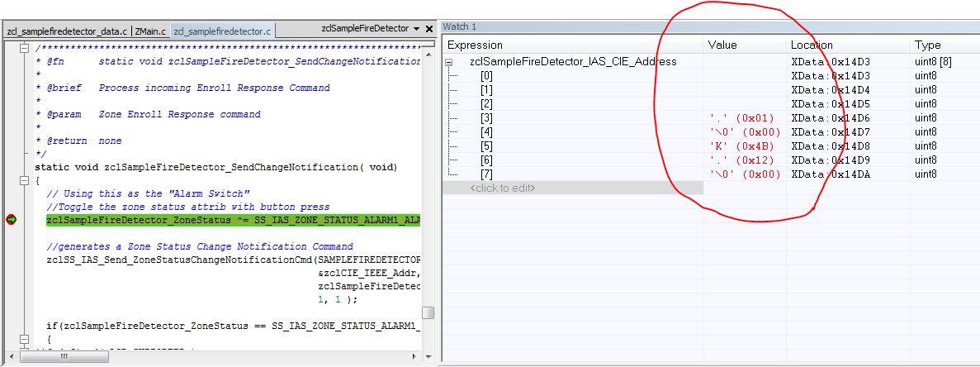Click value '\0' (0x00) in the [7] row

coord(745,174)
